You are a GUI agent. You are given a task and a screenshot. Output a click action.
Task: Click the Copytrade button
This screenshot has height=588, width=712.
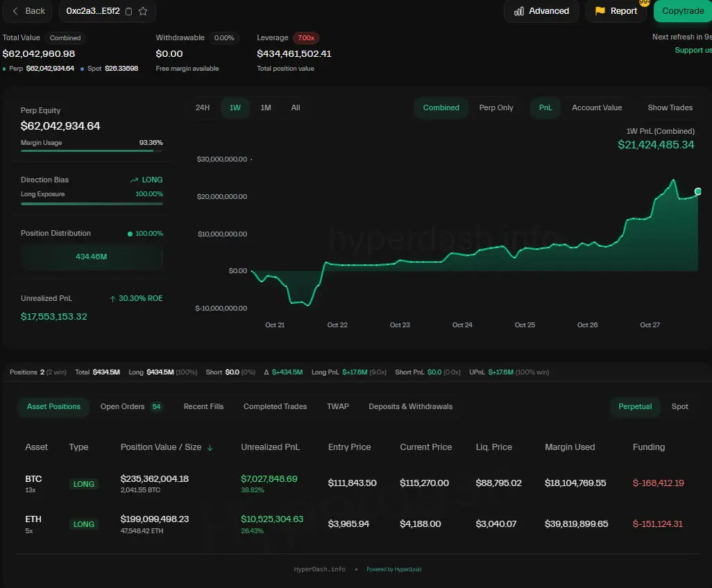pos(682,11)
